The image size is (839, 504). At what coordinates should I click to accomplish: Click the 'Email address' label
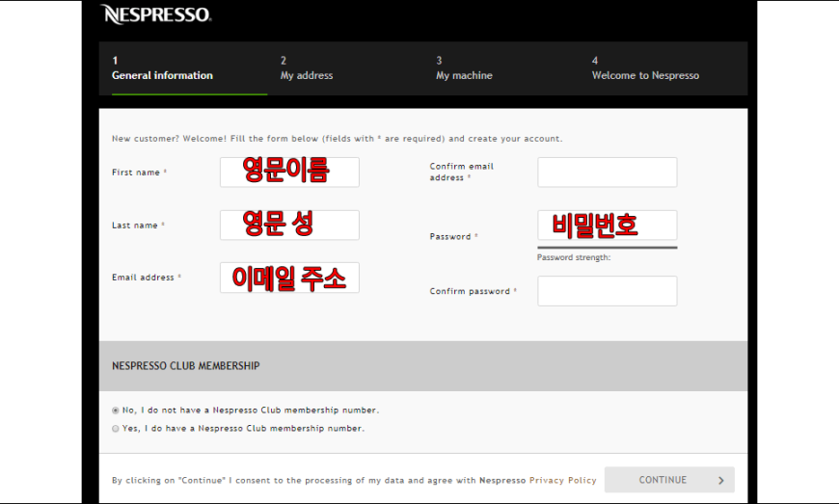pyautogui.click(x=147, y=278)
